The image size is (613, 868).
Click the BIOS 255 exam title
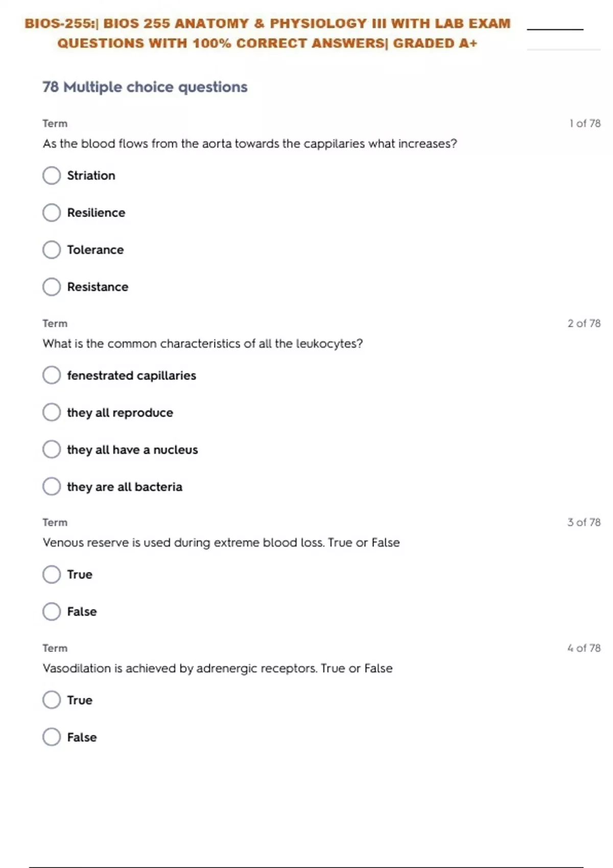pyautogui.click(x=267, y=33)
